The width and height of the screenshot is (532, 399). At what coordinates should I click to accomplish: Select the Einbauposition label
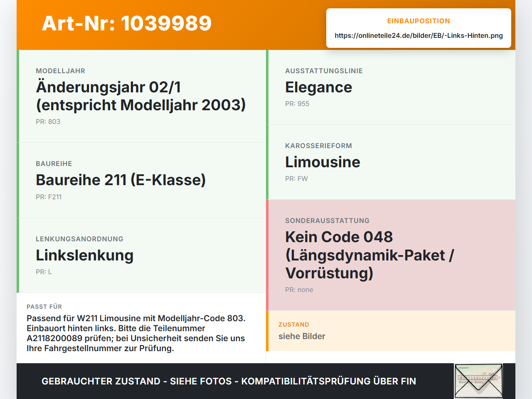pos(419,21)
